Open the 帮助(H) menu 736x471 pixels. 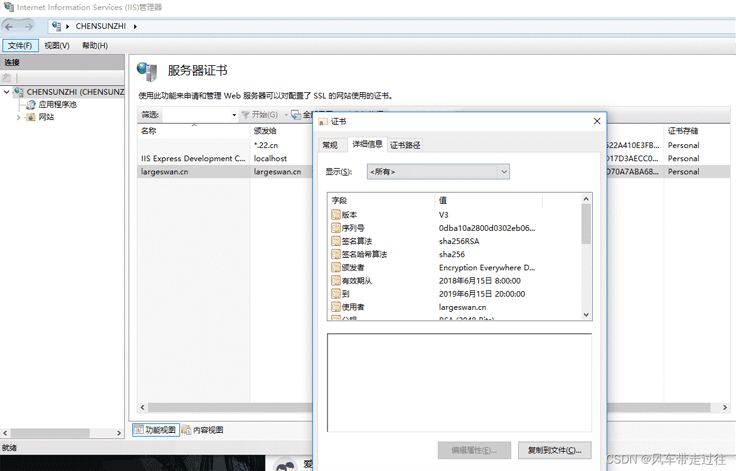pos(95,46)
